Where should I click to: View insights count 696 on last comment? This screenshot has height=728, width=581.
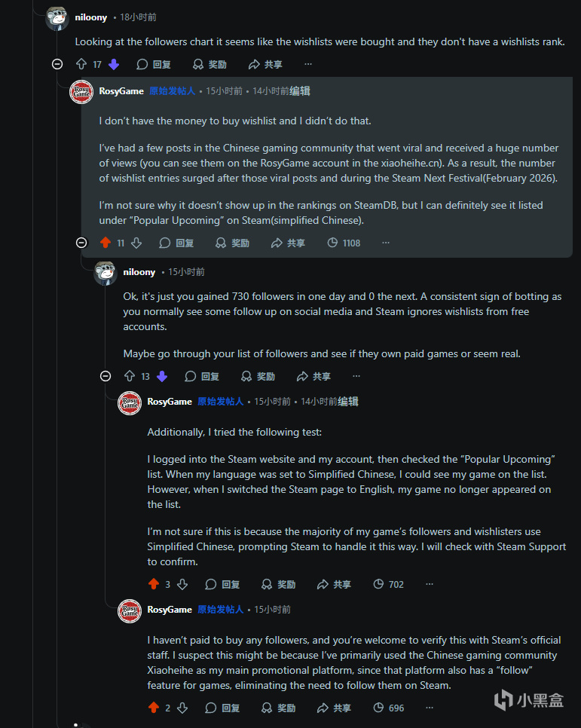(x=389, y=708)
